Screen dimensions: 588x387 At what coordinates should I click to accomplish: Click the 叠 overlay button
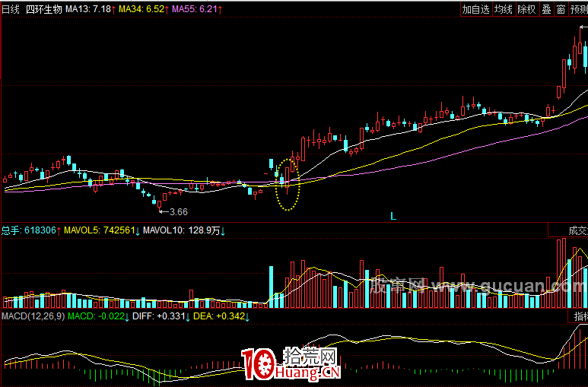(x=546, y=9)
